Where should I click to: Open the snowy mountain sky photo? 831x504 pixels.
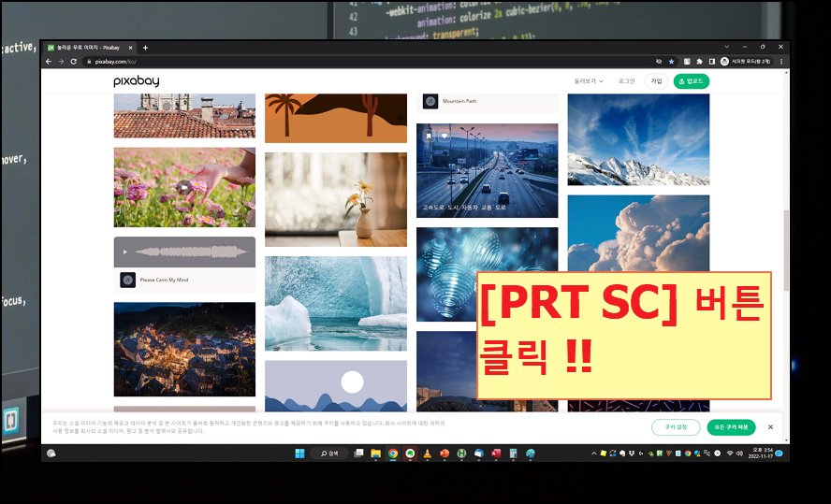pos(638,139)
